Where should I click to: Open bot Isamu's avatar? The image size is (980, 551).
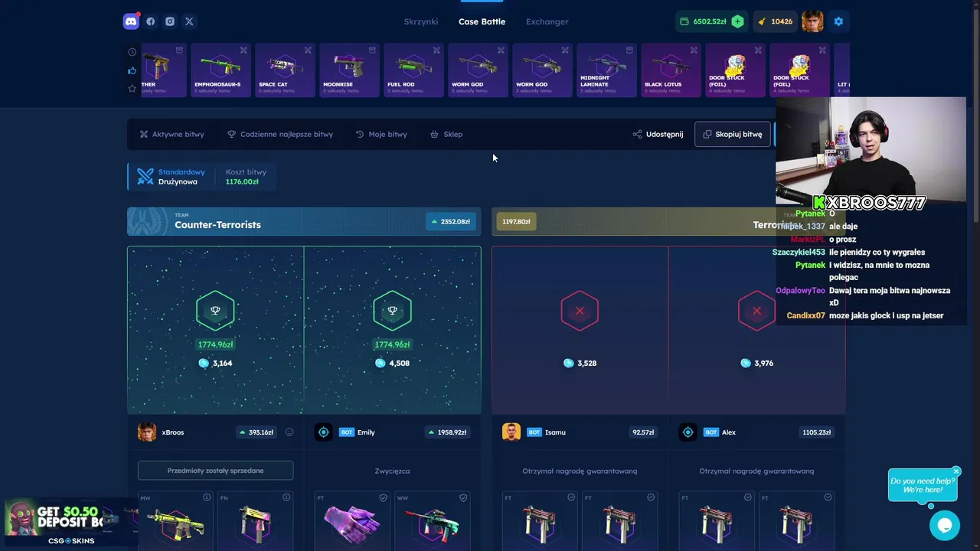tap(511, 432)
